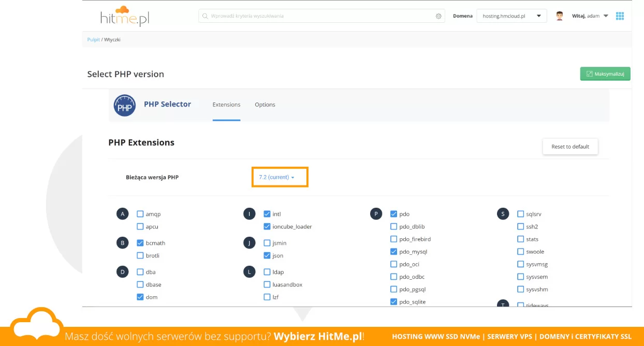644x346 pixels.
Task: Check the dbase extension
Action: (x=140, y=284)
